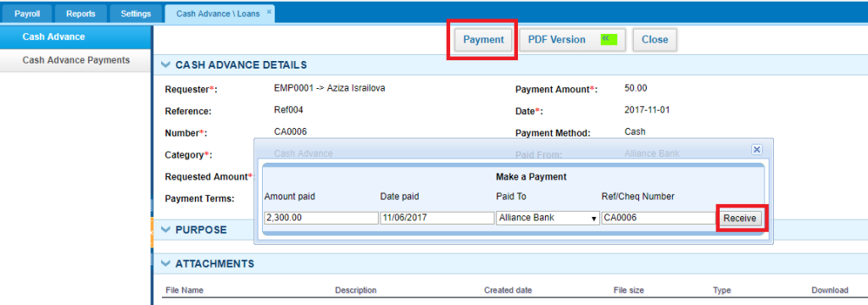This screenshot has width=868, height=305.
Task: Go to the Settings tab
Action: click(136, 14)
